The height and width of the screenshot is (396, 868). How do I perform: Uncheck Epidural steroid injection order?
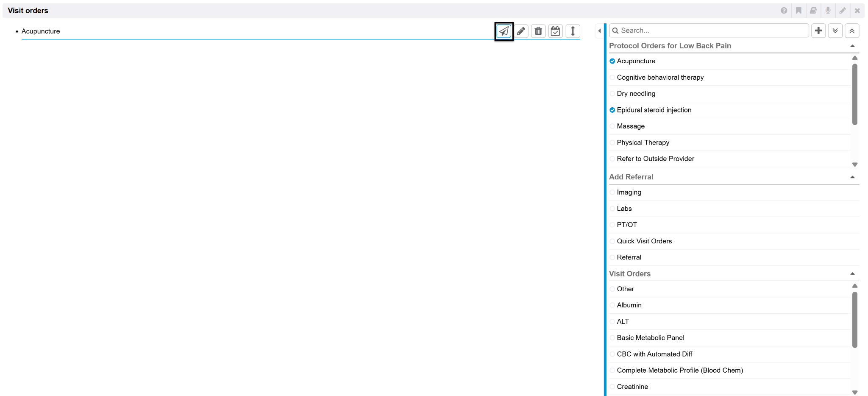(x=612, y=110)
